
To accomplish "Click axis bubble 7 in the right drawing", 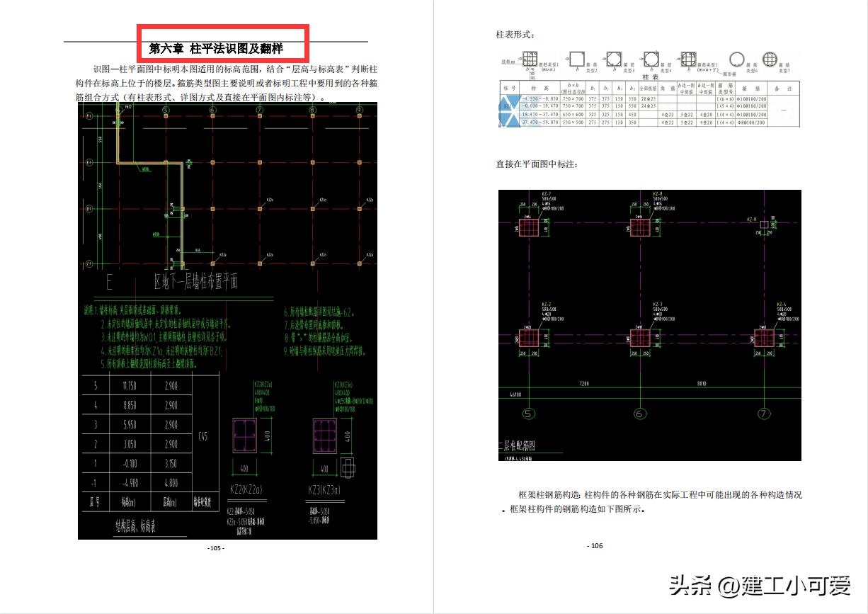I will point(763,414).
